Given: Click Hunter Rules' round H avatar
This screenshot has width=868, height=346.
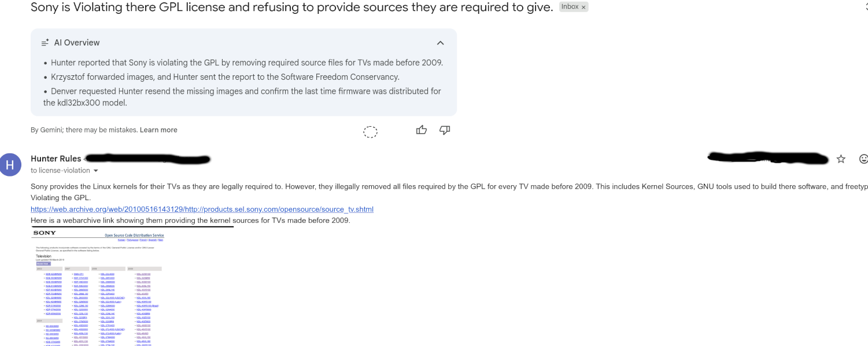Looking at the screenshot, I should click(10, 164).
